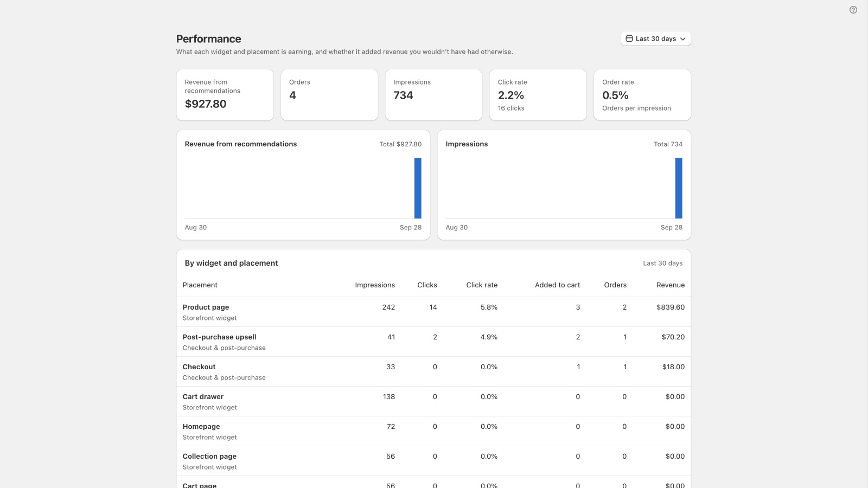
Task: Select the Collection page row
Action: tap(433, 461)
